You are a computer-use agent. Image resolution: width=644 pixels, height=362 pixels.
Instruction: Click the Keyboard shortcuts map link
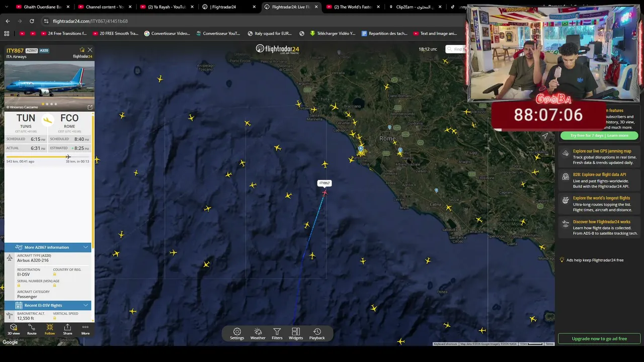tap(445, 344)
